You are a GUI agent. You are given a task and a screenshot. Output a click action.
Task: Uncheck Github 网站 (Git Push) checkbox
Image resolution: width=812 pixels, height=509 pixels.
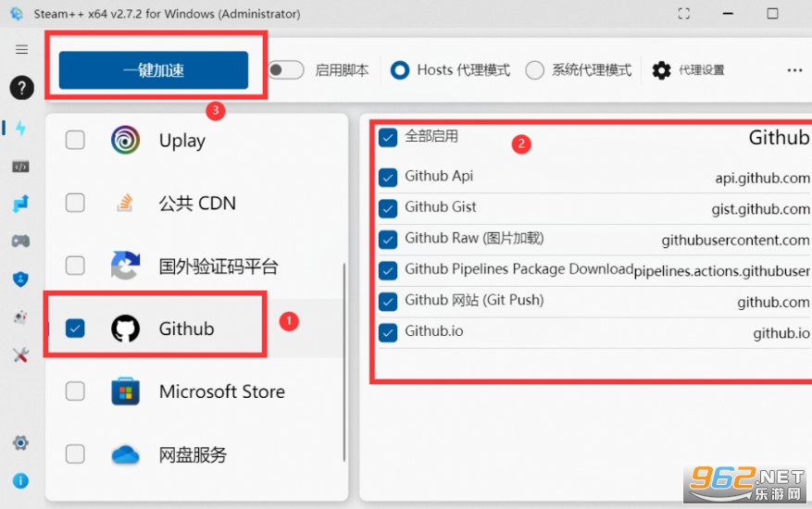pyautogui.click(x=388, y=302)
